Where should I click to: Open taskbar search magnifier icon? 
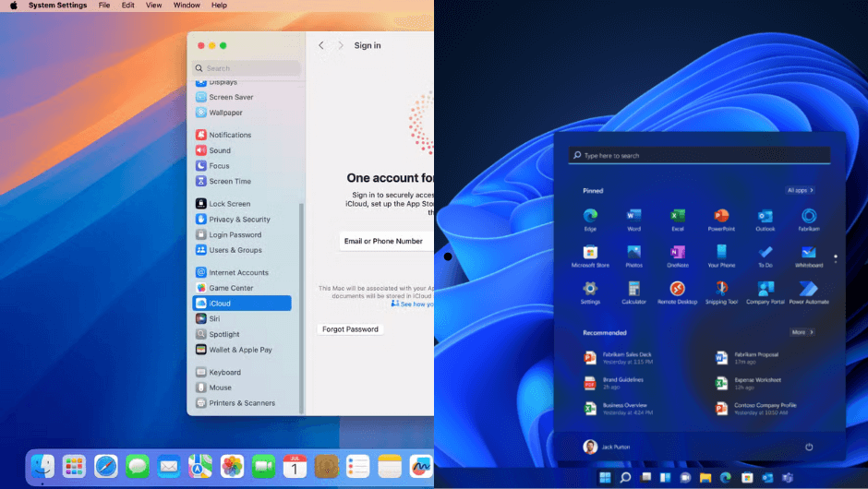pos(625,477)
